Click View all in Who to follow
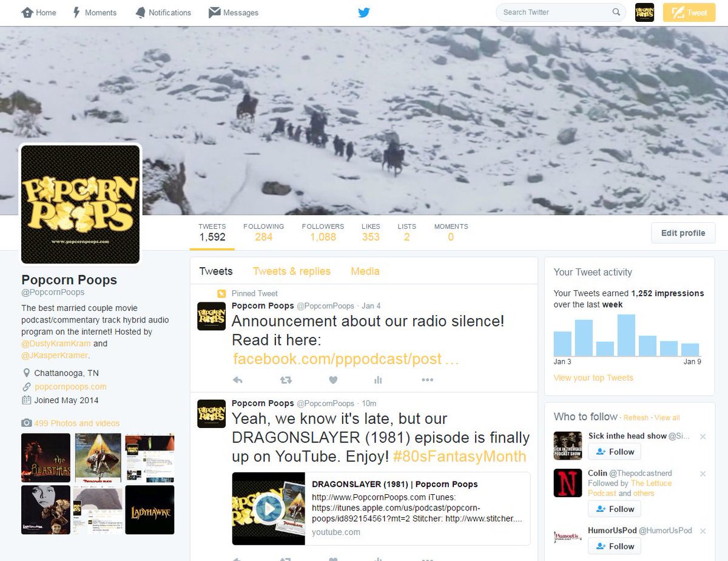 pos(667,418)
